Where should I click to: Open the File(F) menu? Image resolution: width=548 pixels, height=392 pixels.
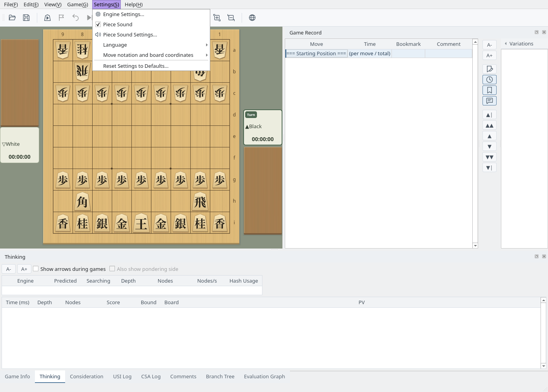pos(11,4)
